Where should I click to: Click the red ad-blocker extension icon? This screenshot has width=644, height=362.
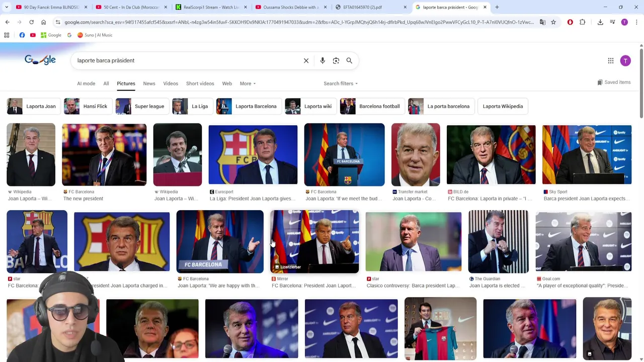point(570,22)
